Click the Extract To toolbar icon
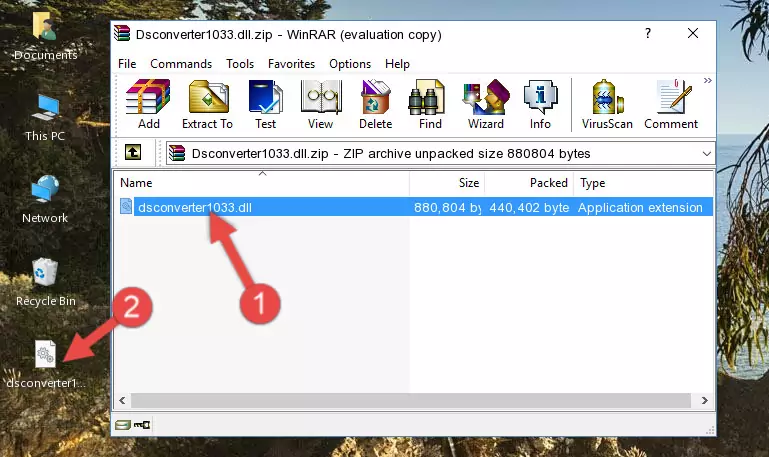This screenshot has height=457, width=769. click(207, 104)
